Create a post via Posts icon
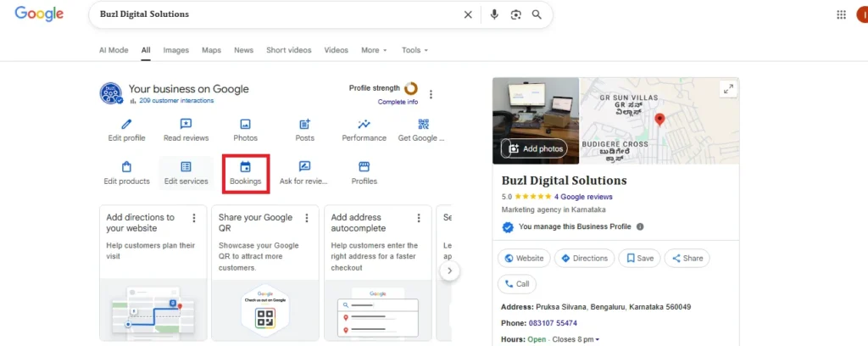 (x=304, y=125)
